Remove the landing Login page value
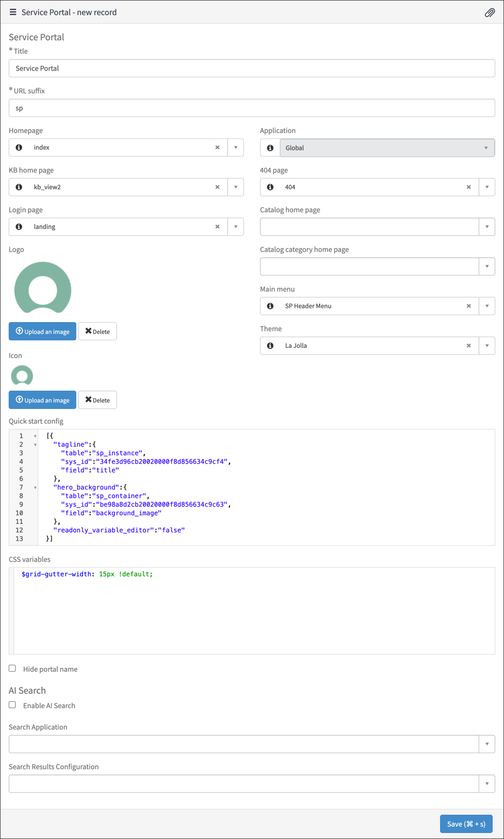The height and width of the screenshot is (839, 504). [x=217, y=226]
